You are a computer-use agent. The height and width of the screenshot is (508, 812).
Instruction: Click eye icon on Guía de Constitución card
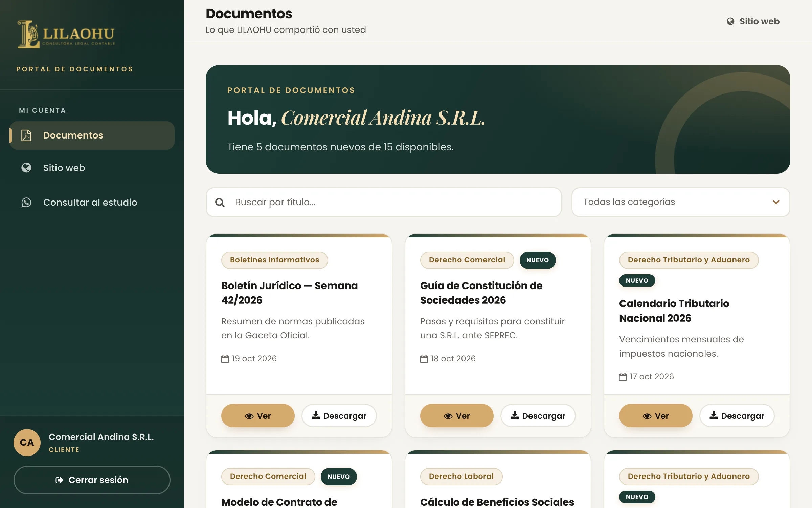coord(448,416)
